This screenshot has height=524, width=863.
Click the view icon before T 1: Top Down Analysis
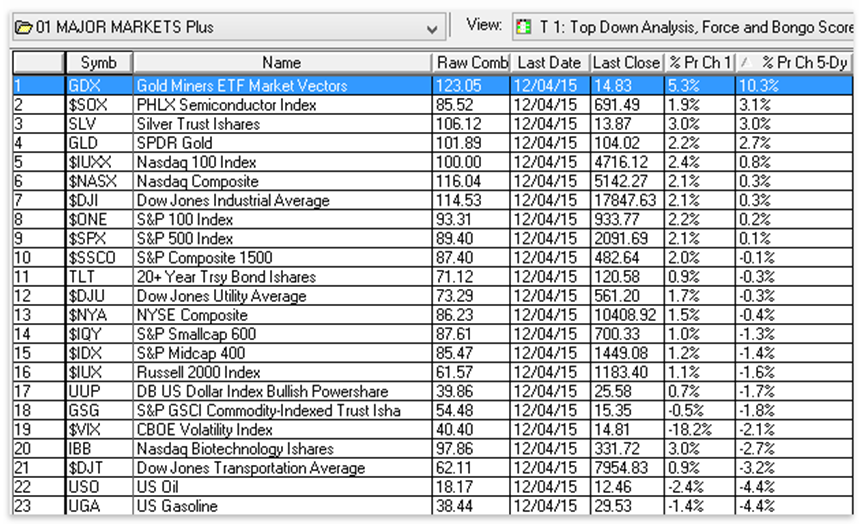click(523, 26)
